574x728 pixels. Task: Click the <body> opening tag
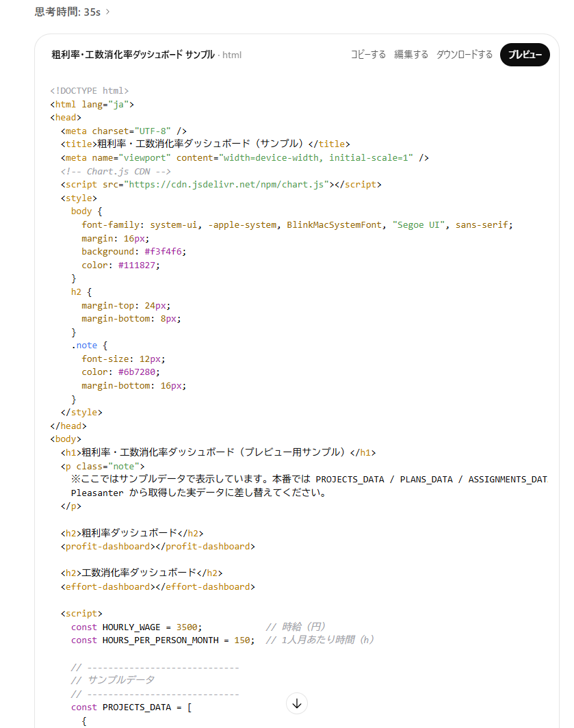tap(66, 439)
